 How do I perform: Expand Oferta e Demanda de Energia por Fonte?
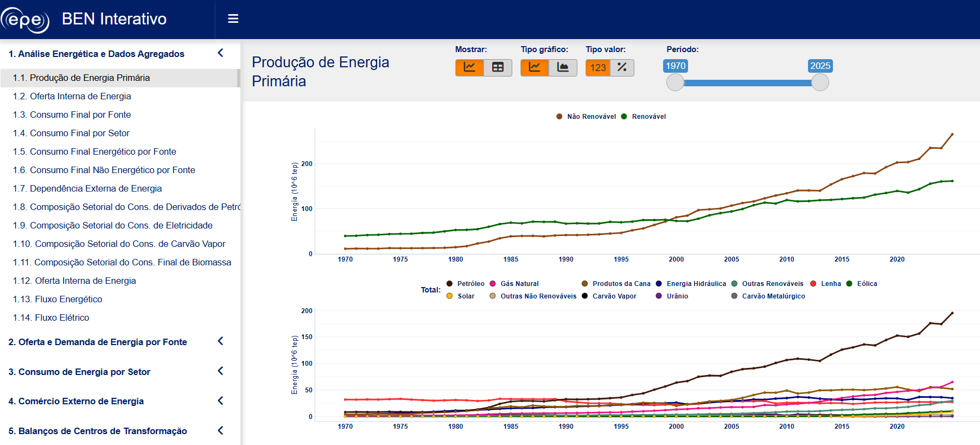[220, 341]
